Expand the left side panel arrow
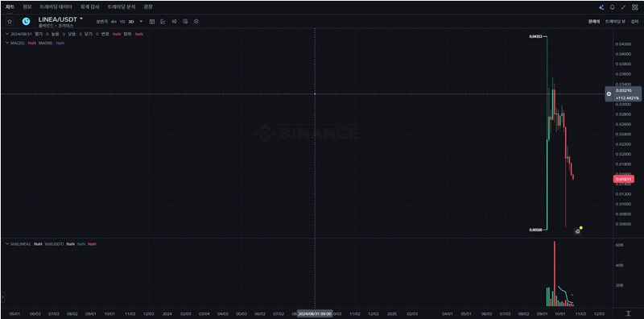The height and width of the screenshot is (319, 644). [2, 296]
